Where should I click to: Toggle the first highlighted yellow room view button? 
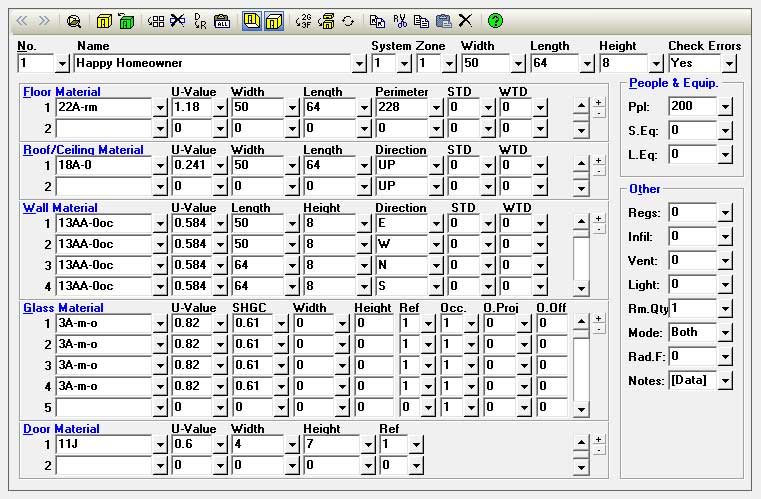(251, 21)
